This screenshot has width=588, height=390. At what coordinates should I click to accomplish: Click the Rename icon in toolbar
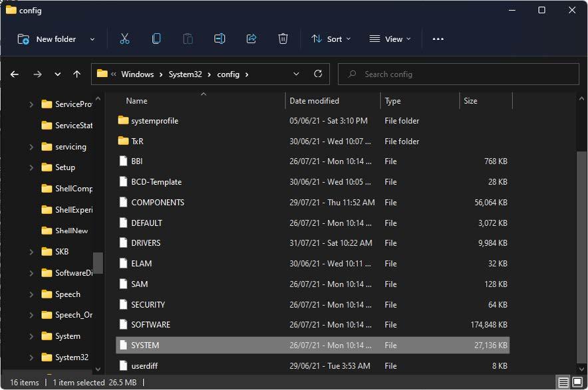220,39
